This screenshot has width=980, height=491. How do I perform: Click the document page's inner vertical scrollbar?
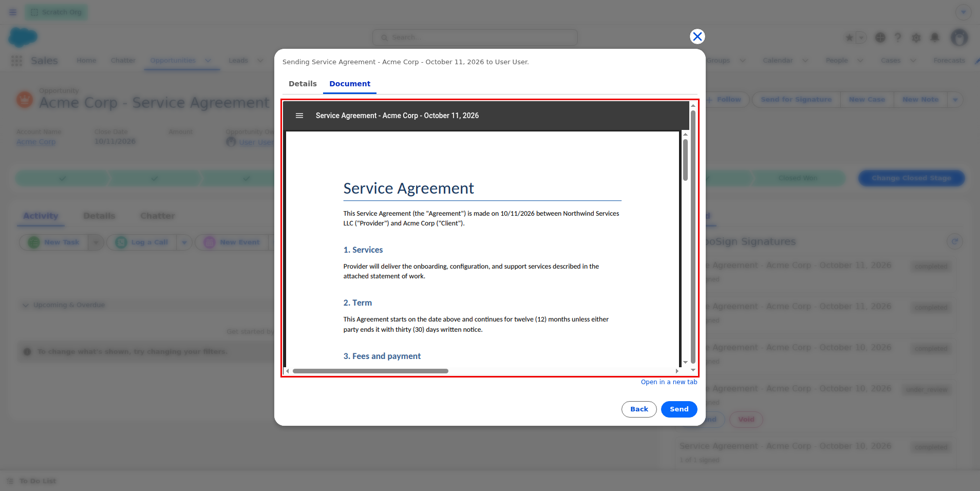pos(685,160)
